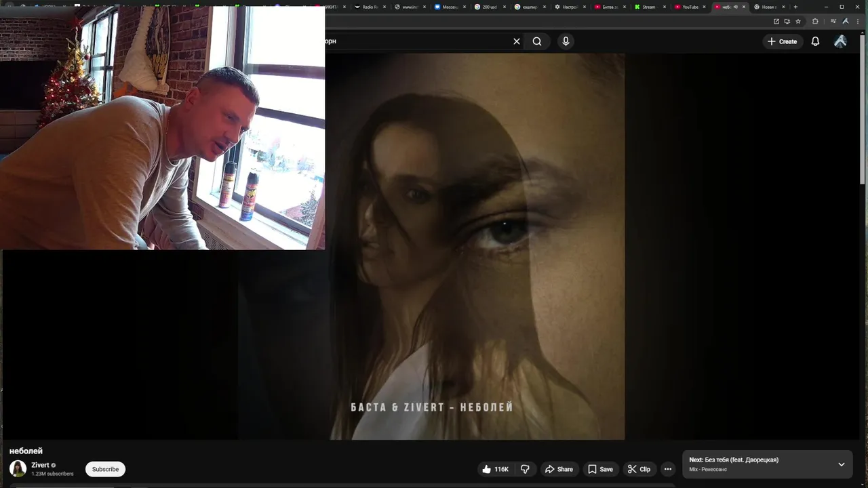This screenshot has width=868, height=488.
Task: Click the Next: Без тебя playlist title
Action: pyautogui.click(x=734, y=460)
